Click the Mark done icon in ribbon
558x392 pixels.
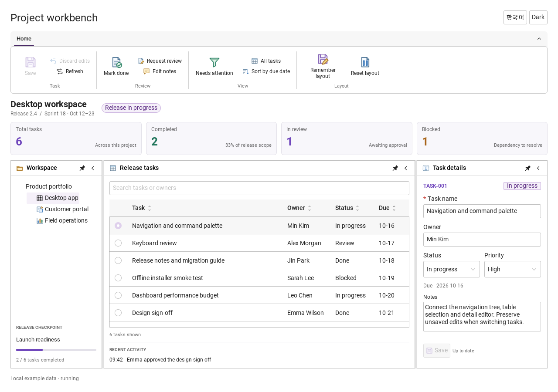tap(116, 62)
